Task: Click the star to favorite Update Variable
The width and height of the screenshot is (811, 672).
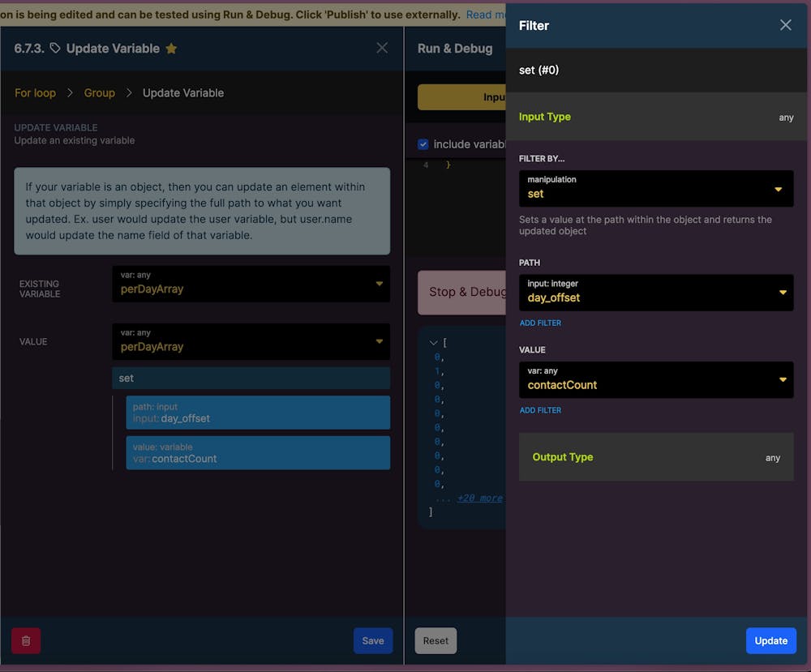Action: click(170, 48)
